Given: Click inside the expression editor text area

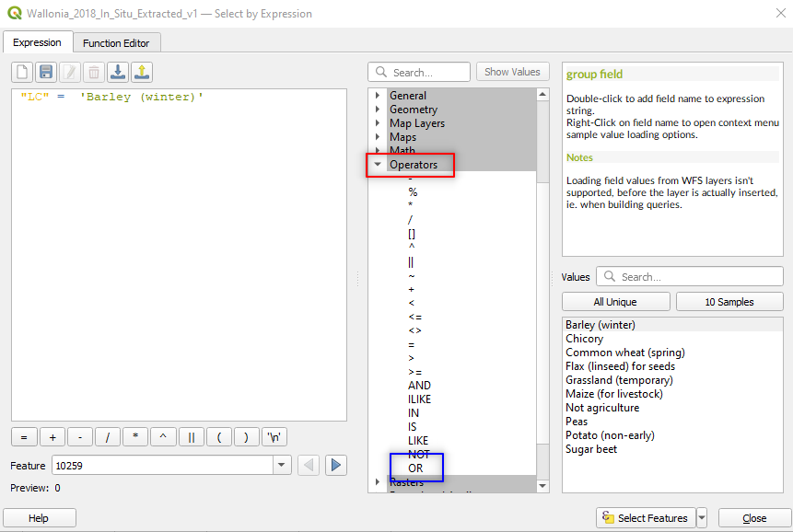Looking at the screenshot, I should tap(179, 255).
